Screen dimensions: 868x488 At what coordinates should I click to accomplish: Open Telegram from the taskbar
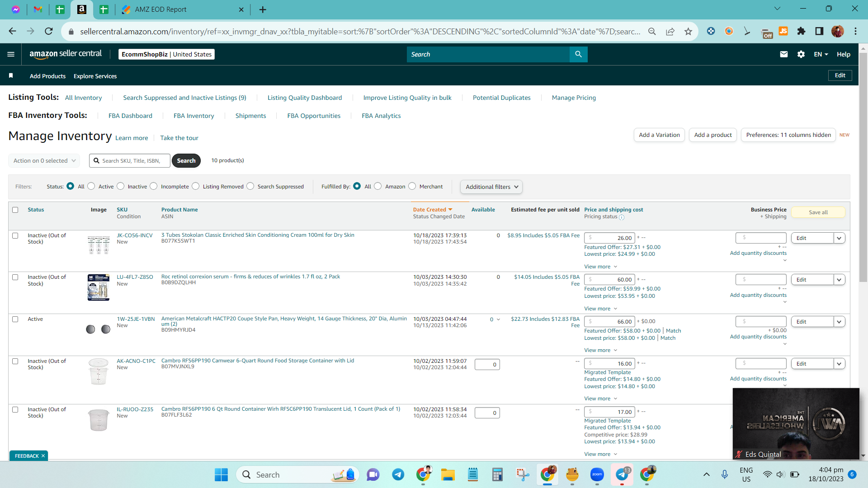click(x=398, y=474)
